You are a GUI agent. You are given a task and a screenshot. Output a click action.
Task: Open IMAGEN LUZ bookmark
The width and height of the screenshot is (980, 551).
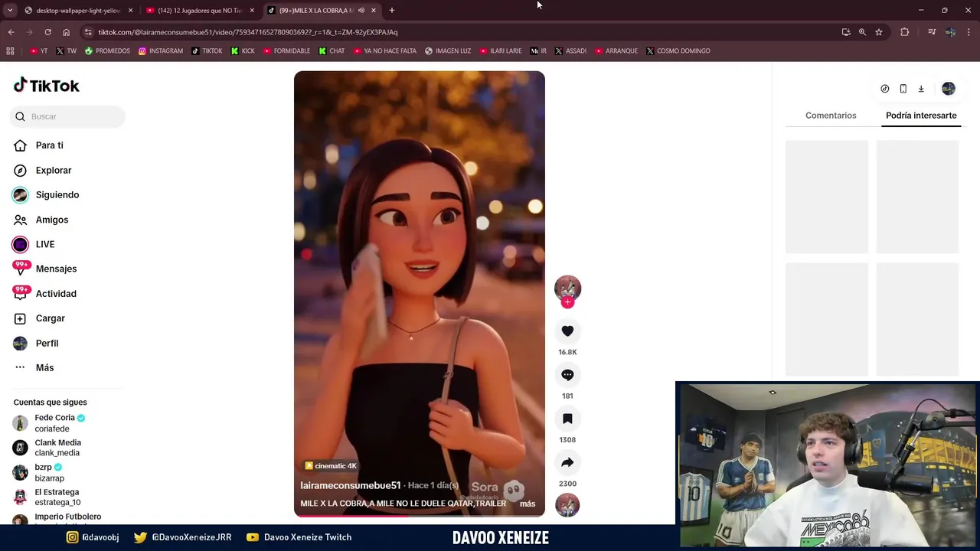click(x=448, y=51)
